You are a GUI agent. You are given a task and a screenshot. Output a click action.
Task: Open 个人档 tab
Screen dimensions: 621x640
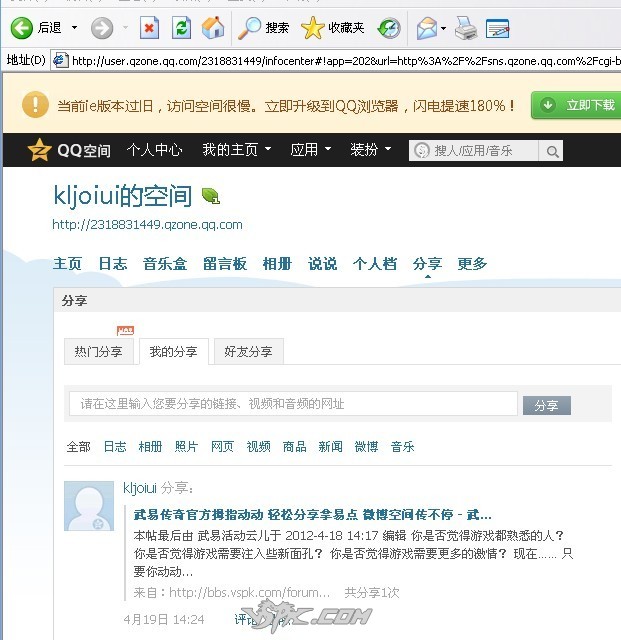point(375,264)
